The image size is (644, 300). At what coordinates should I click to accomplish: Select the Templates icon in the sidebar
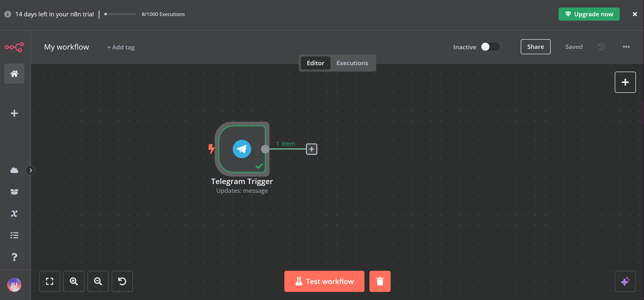click(14, 192)
